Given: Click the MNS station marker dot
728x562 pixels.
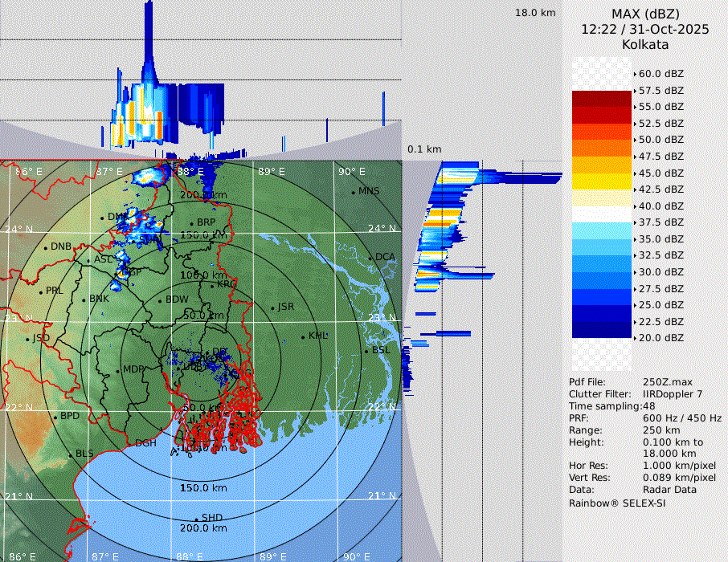Looking at the screenshot, I should 353,192.
